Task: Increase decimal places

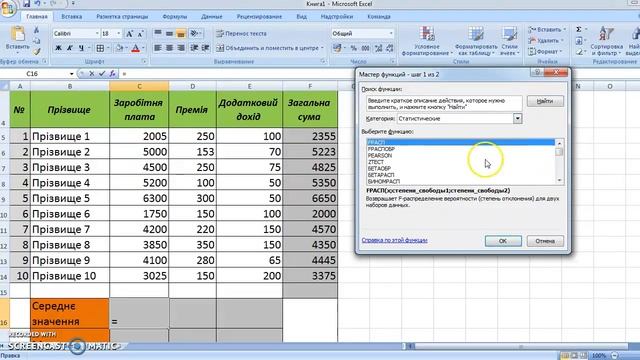Action: tap(378, 48)
